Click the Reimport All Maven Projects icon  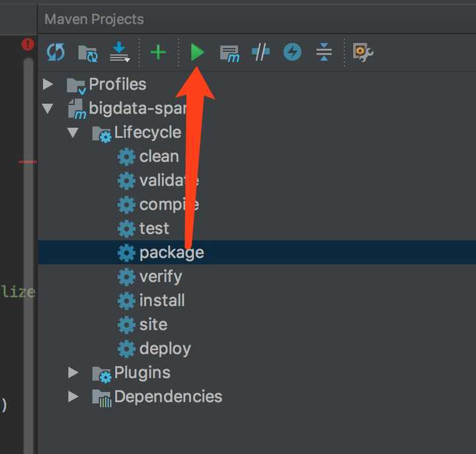[56, 52]
